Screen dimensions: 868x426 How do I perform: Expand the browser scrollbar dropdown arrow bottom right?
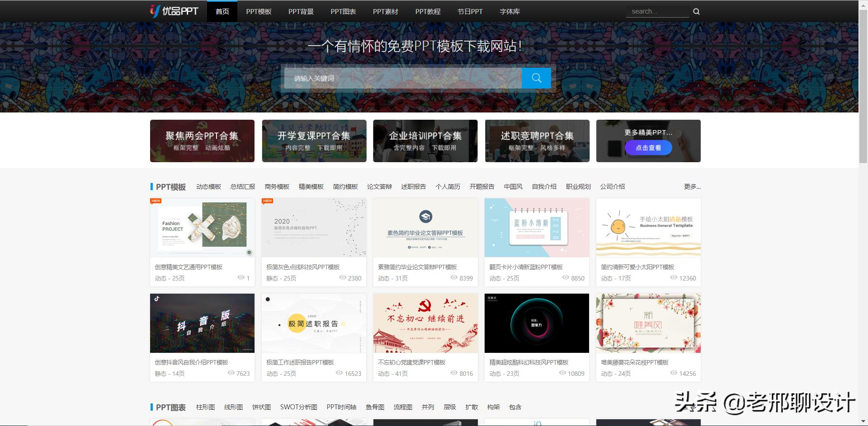[864, 421]
